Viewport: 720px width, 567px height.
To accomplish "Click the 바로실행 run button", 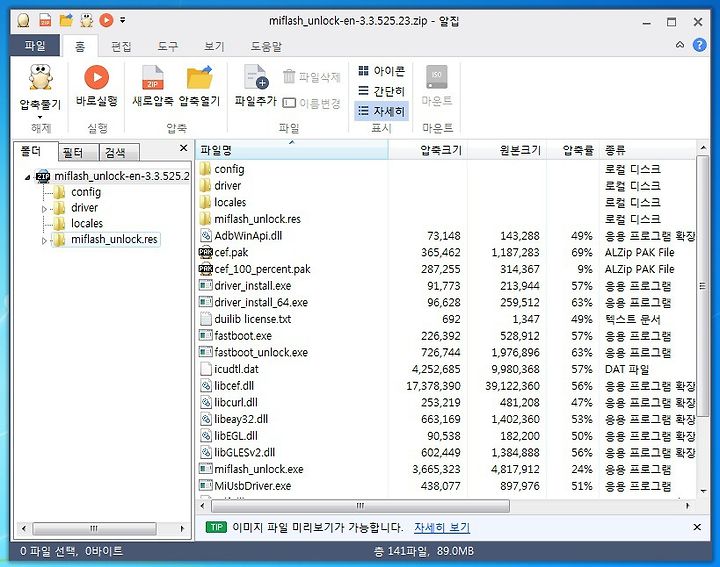I will 96,86.
